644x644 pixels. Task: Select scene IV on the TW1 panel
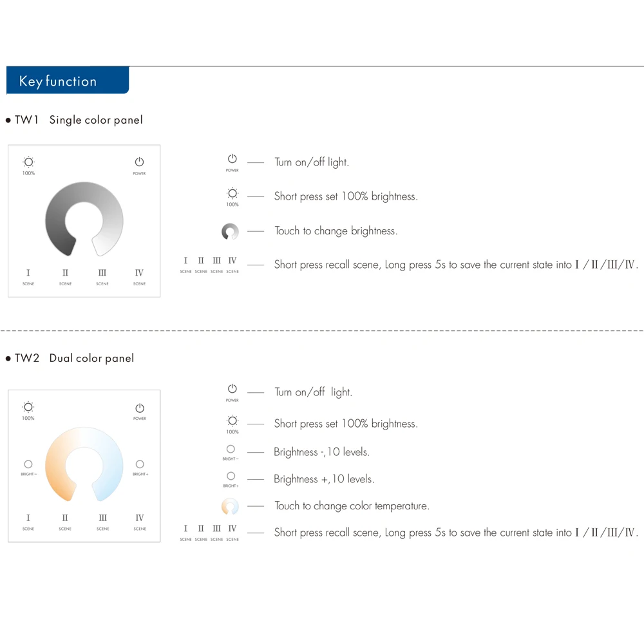tap(139, 273)
